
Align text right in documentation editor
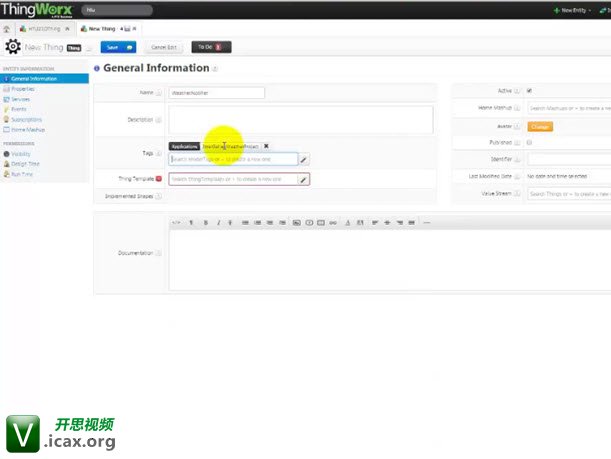[x=399, y=223]
